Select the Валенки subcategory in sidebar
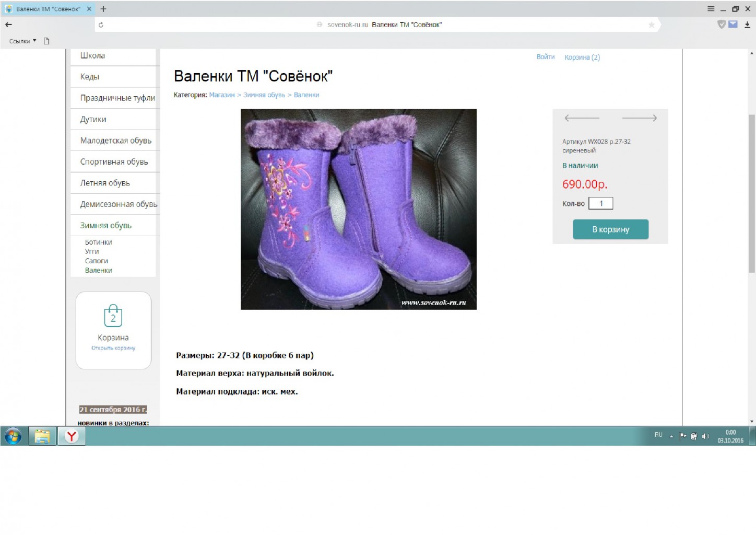Screen dimensions: 756x535 [x=99, y=270]
